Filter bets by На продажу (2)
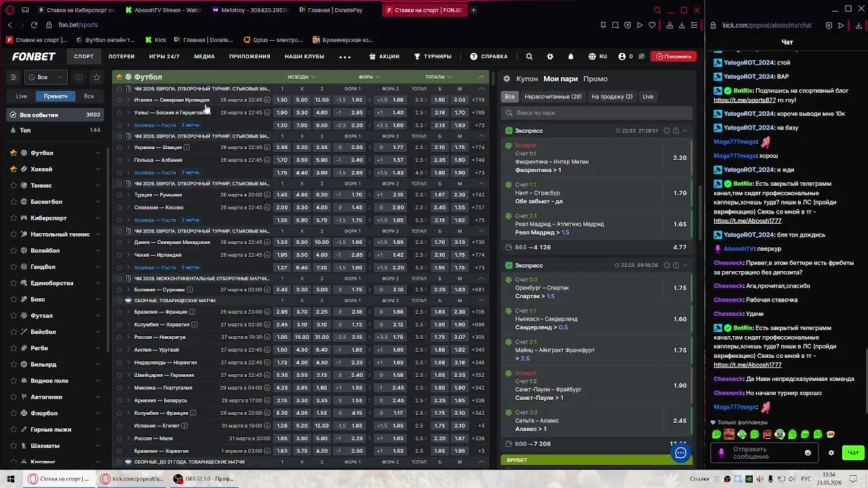 pyautogui.click(x=612, y=97)
